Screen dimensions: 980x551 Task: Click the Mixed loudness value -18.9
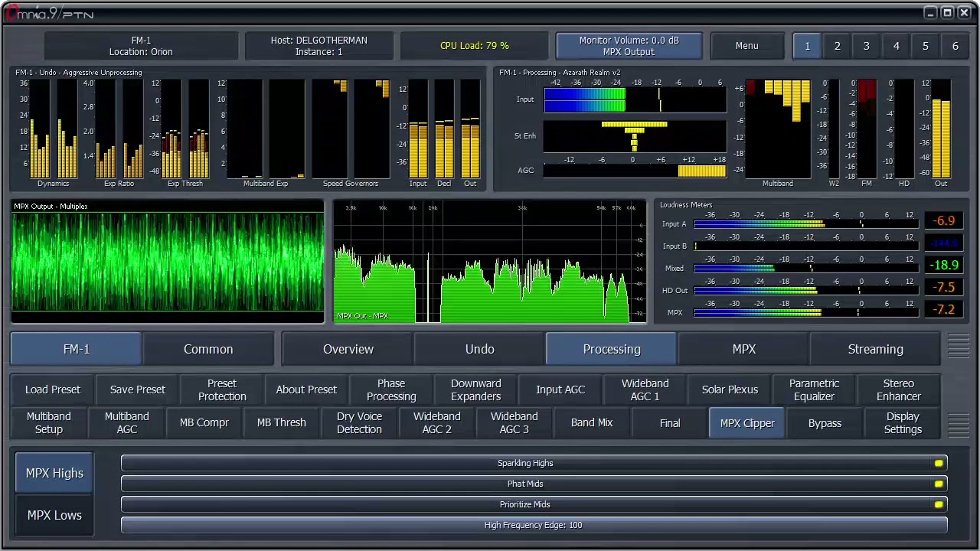click(x=944, y=265)
